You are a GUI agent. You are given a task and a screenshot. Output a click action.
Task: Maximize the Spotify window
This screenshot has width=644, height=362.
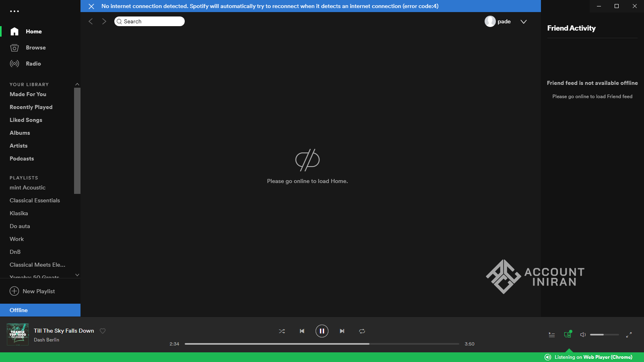(x=617, y=6)
